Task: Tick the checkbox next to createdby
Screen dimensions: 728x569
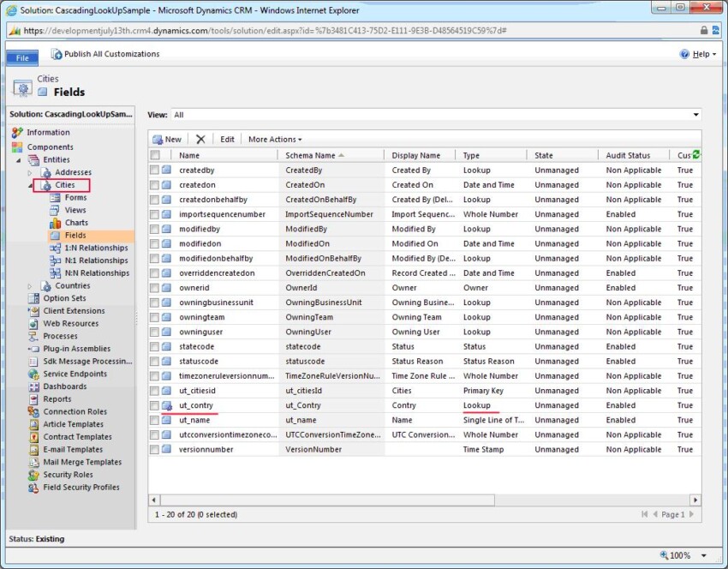Action: [x=155, y=171]
